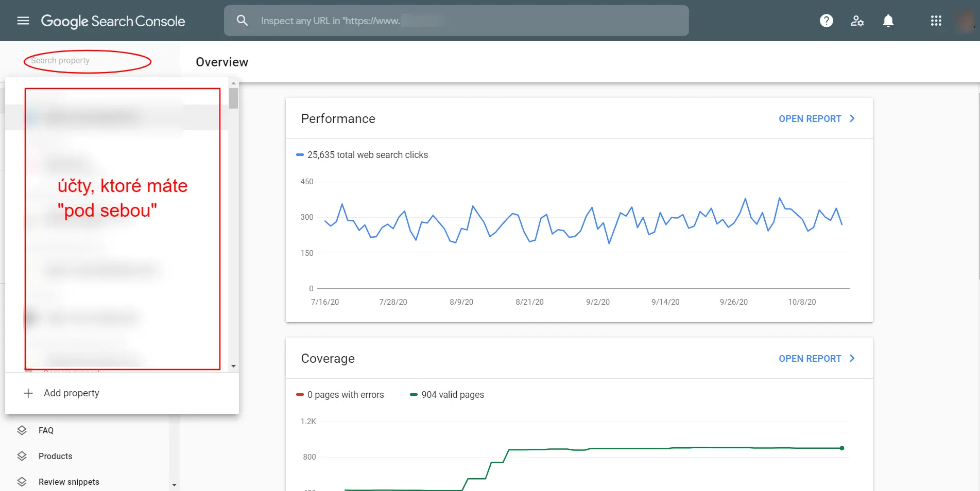Choose Add property in the dropdown
The height and width of the screenshot is (491, 980).
coord(122,393)
